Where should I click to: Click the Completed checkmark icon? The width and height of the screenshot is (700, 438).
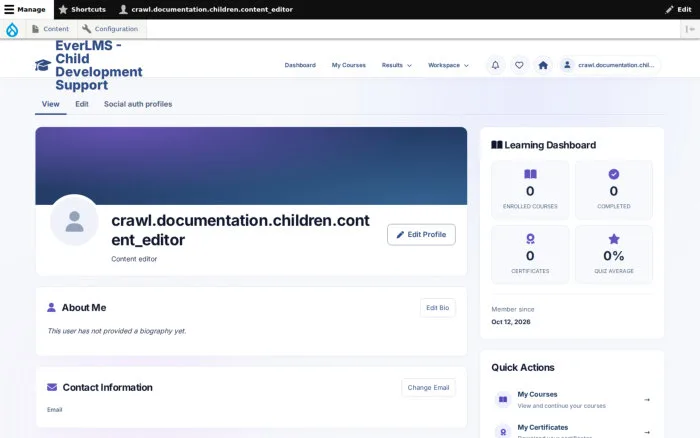pyautogui.click(x=613, y=174)
